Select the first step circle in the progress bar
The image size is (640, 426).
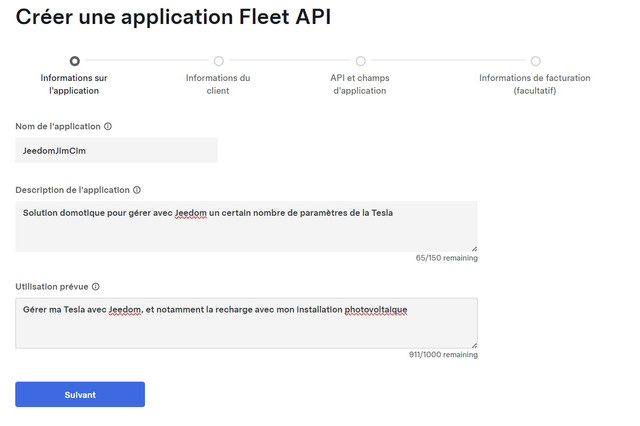pos(74,61)
